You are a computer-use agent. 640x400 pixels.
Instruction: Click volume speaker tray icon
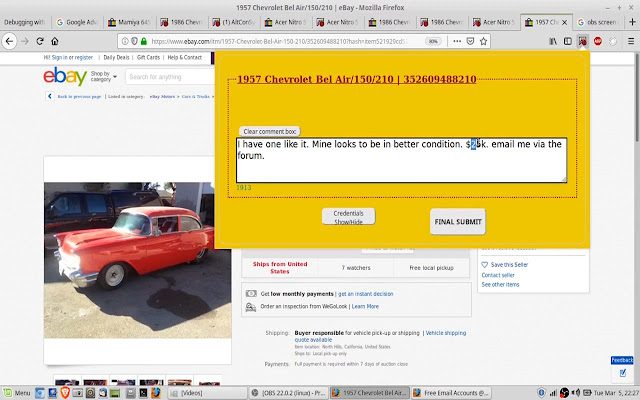point(576,393)
